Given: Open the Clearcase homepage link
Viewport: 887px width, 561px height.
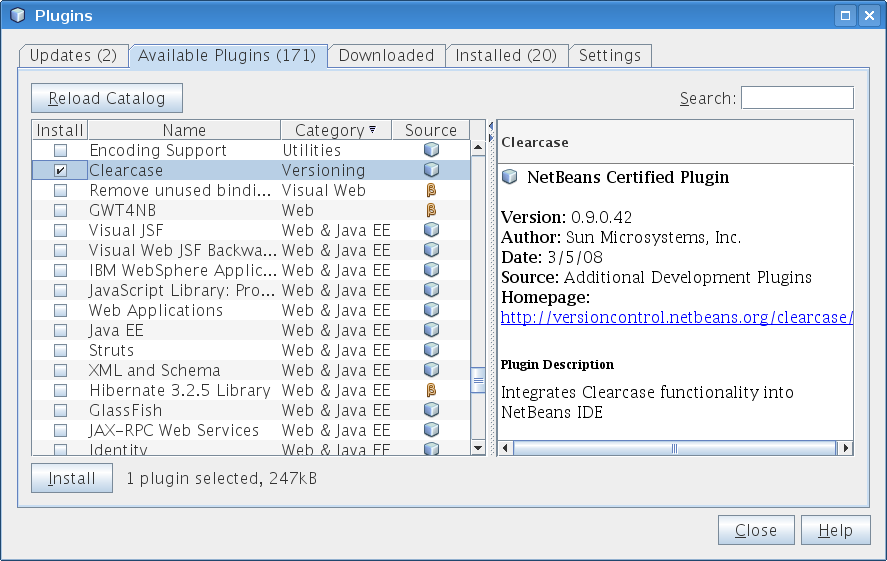Looking at the screenshot, I should (x=676, y=318).
